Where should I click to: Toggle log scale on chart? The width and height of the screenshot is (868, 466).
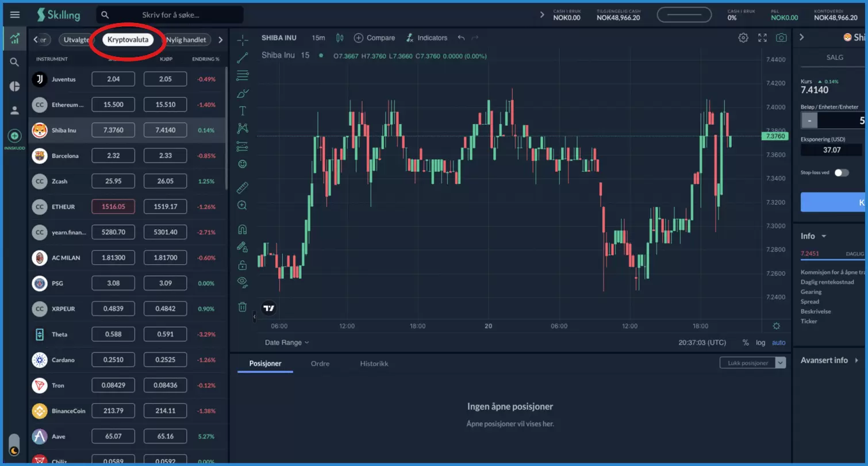pyautogui.click(x=761, y=342)
